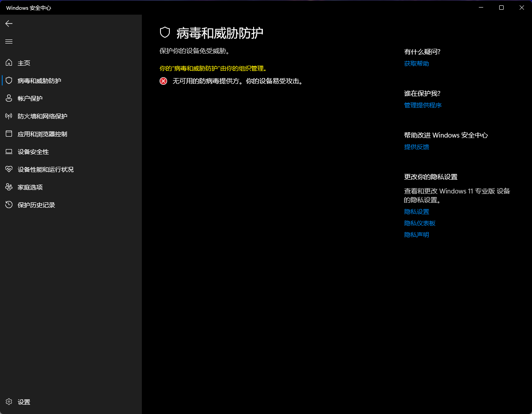Image resolution: width=532 pixels, height=414 pixels.
Task: Open the 提供反馈 link
Action: (417, 147)
